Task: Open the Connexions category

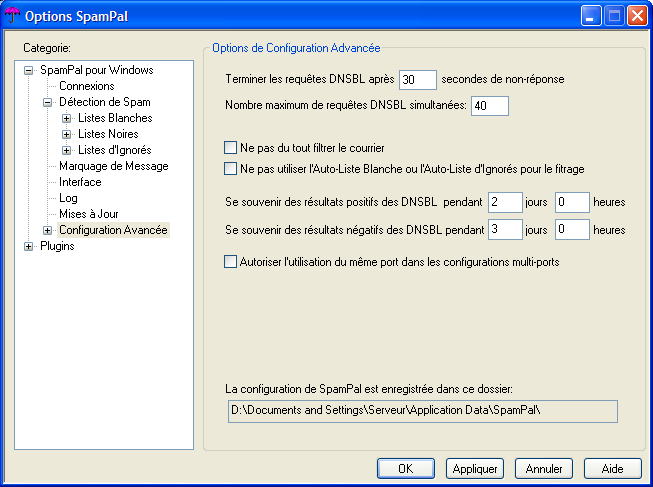Action: tap(87, 86)
